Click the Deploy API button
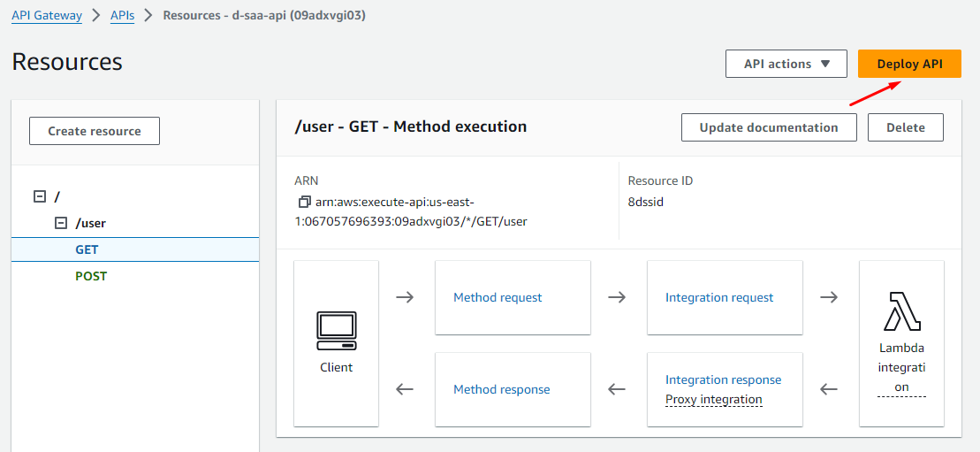Viewport: 980px width, 452px height. click(x=909, y=64)
